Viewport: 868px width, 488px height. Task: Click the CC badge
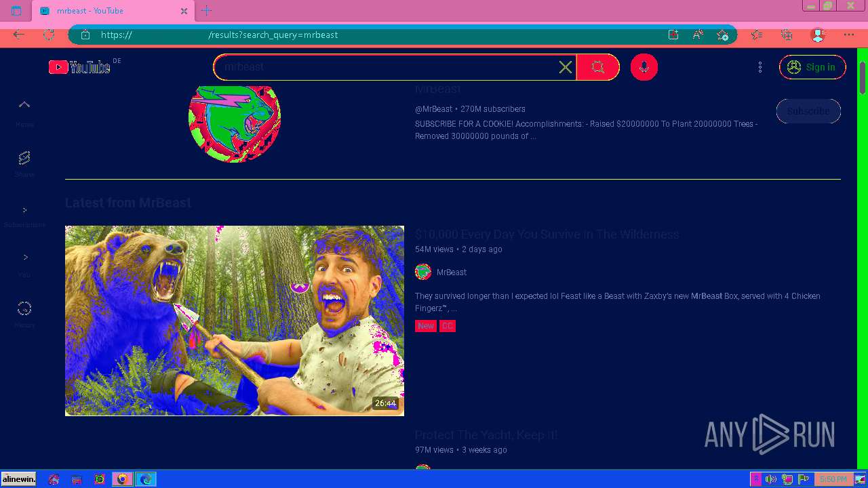tap(448, 326)
